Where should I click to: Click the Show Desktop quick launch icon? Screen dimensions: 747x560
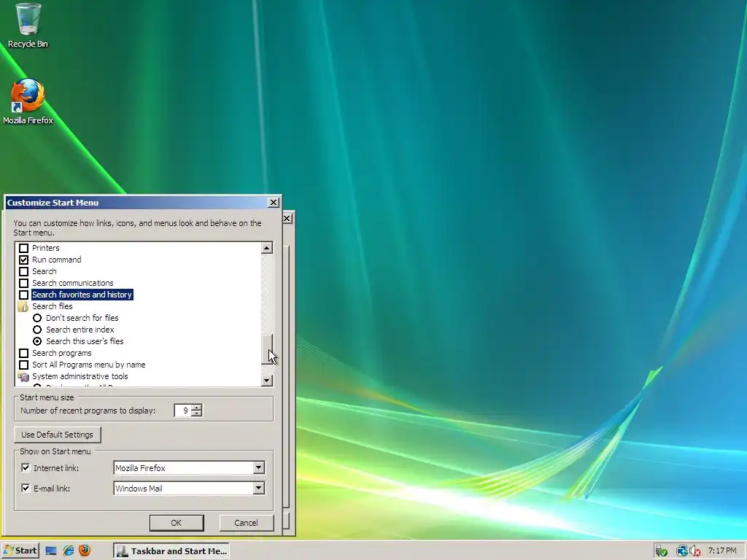51,551
